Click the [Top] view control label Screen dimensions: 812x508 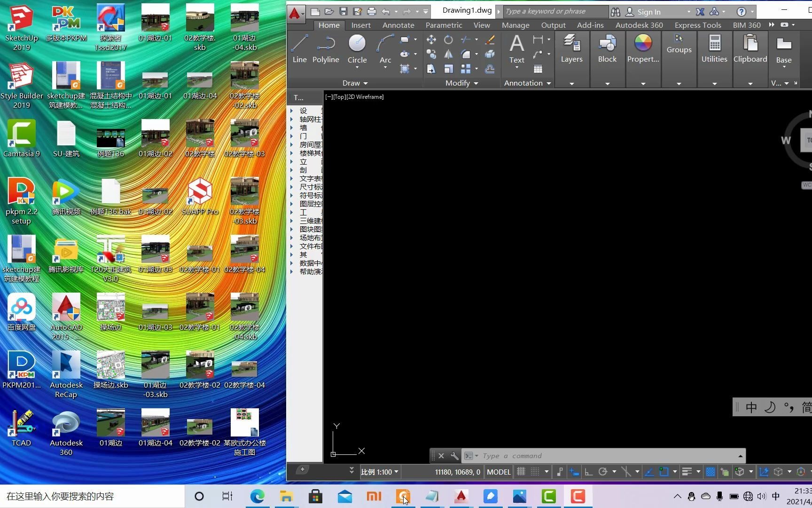339,97
